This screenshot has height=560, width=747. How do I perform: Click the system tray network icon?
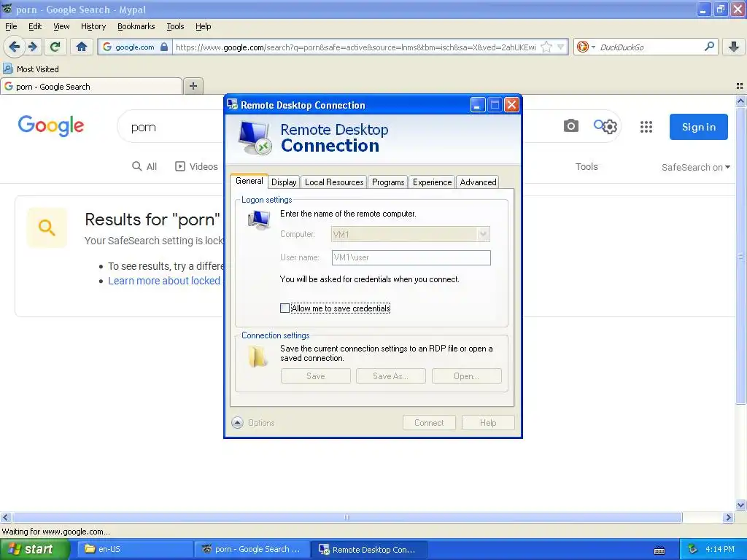[693, 549]
